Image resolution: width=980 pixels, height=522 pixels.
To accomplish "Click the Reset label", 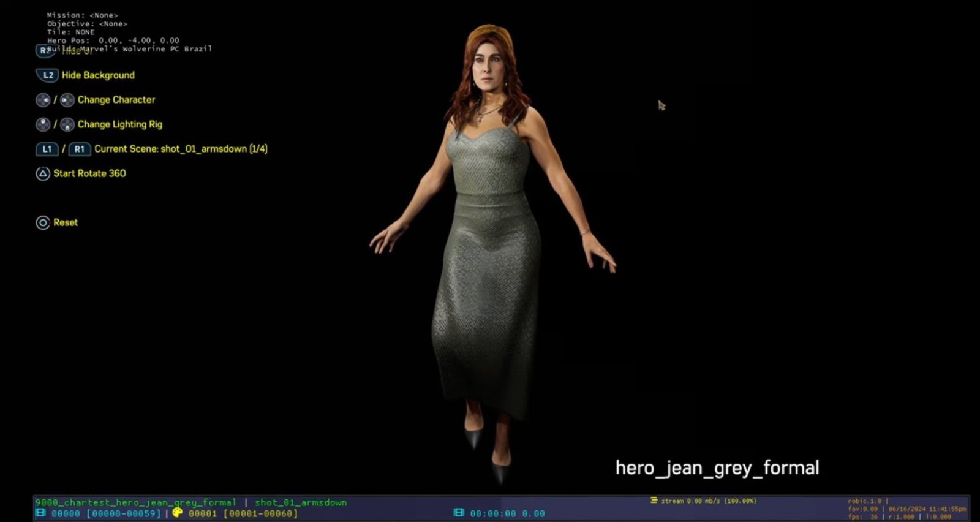I will pyautogui.click(x=66, y=222).
